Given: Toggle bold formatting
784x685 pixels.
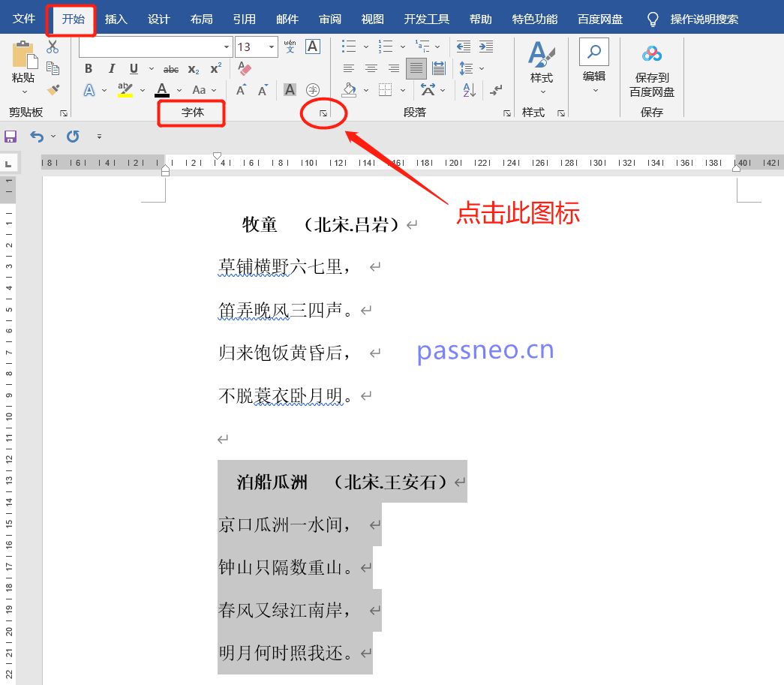Looking at the screenshot, I should pyautogui.click(x=89, y=68).
